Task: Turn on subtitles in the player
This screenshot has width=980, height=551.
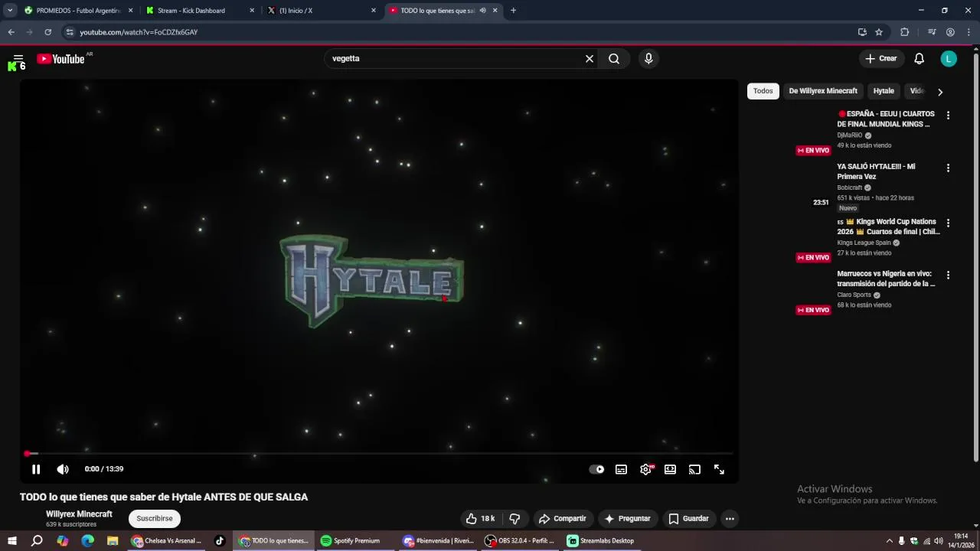Action: pos(621,469)
